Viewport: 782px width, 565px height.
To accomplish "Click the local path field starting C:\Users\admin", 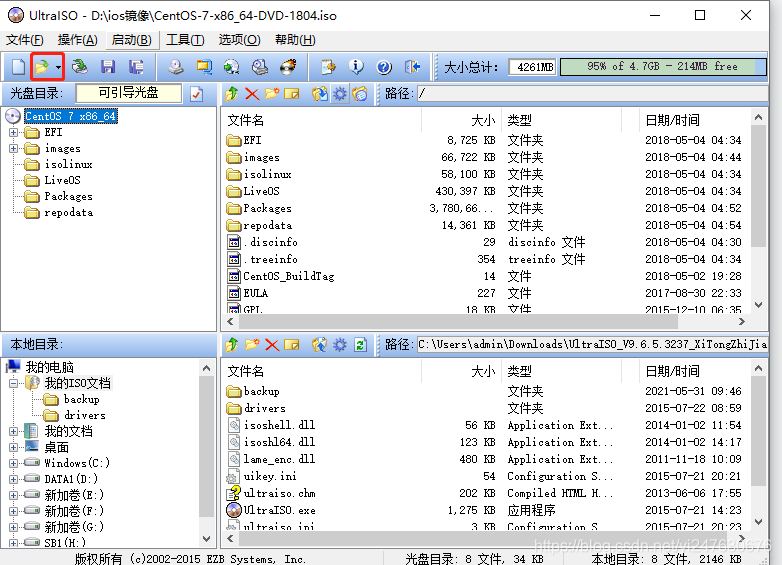I will [592, 345].
